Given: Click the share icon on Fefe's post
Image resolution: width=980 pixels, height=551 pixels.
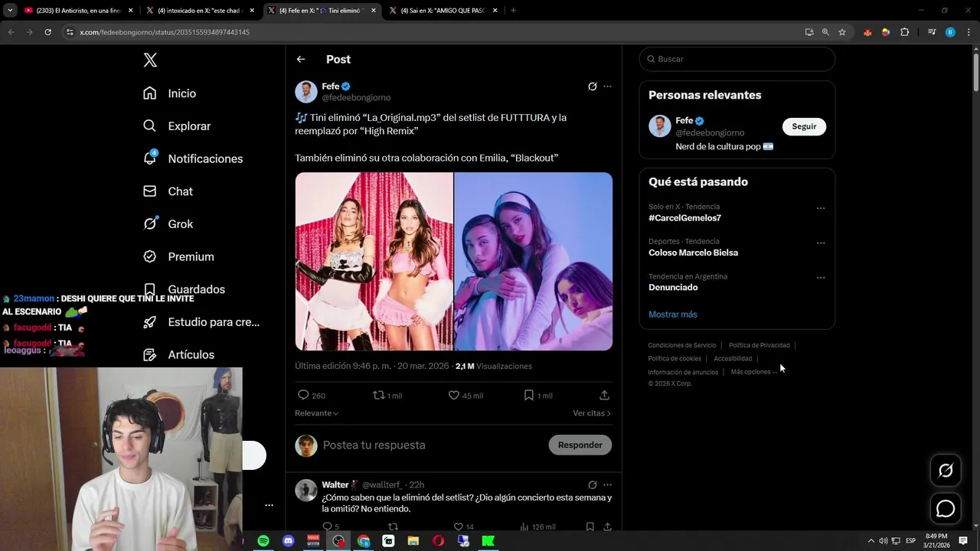Looking at the screenshot, I should point(604,396).
